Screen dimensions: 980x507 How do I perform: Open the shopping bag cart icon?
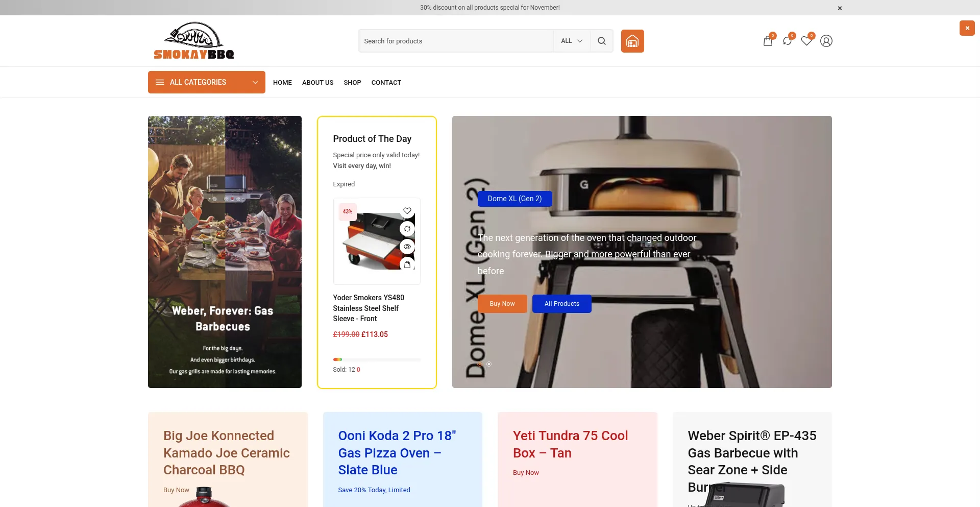(x=768, y=41)
